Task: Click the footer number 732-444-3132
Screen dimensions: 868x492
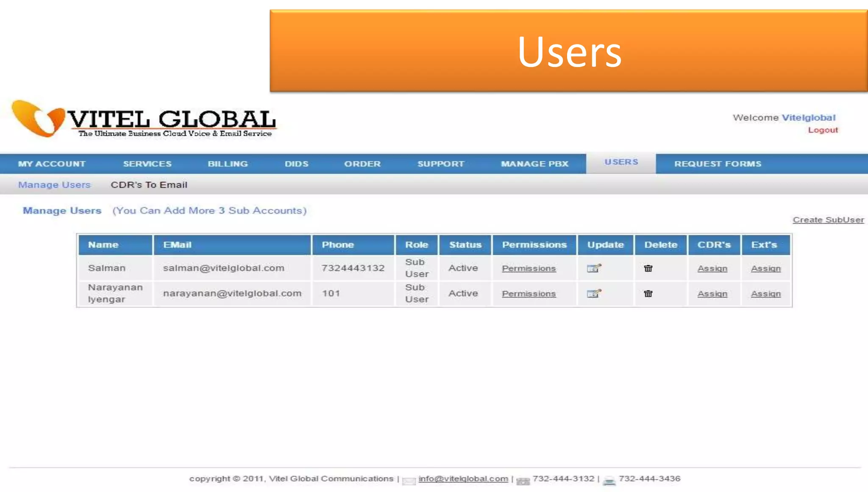Action: pos(563,478)
